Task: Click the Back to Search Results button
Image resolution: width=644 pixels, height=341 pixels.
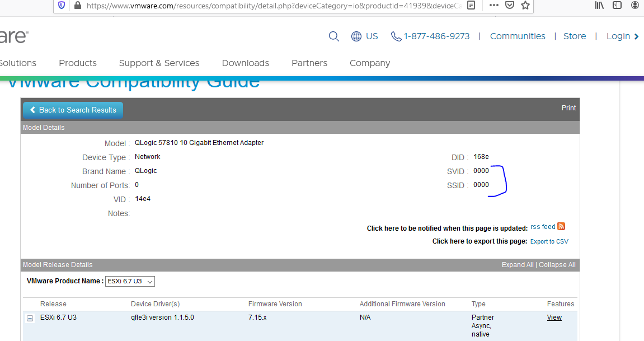Action: pos(73,110)
